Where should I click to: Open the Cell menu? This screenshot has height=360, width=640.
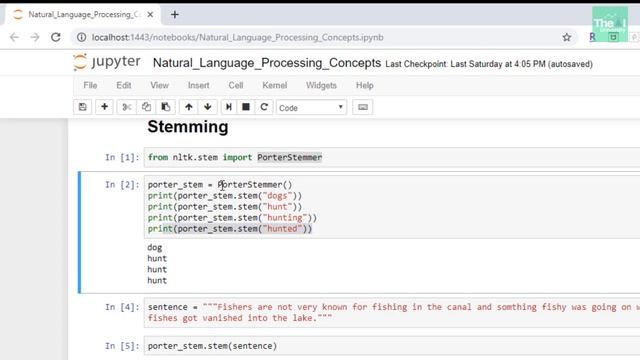coord(236,85)
